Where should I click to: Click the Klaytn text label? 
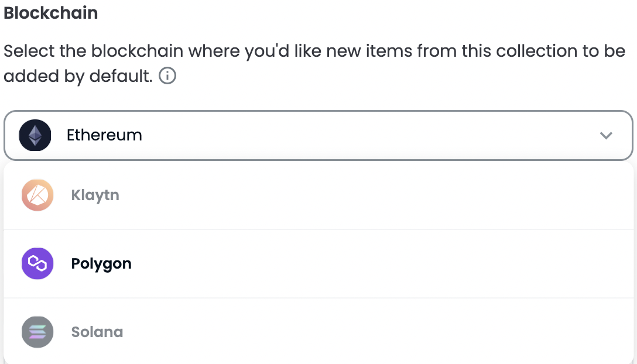(95, 195)
